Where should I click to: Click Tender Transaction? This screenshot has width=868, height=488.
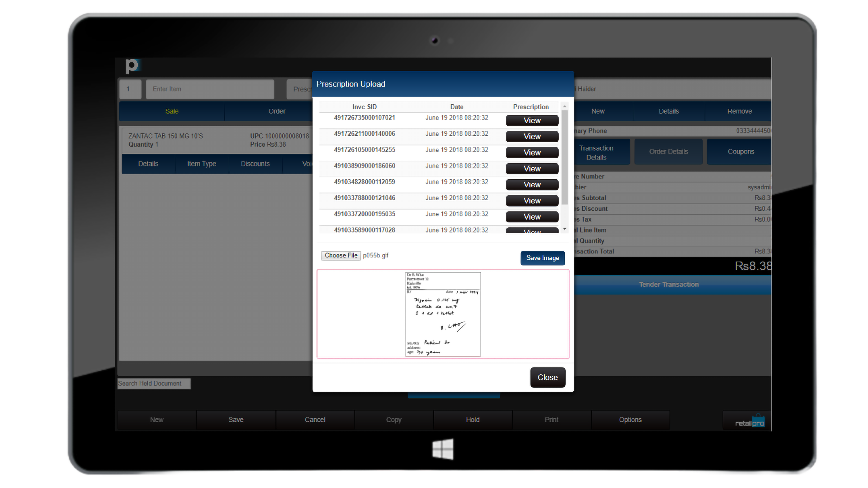click(x=672, y=284)
